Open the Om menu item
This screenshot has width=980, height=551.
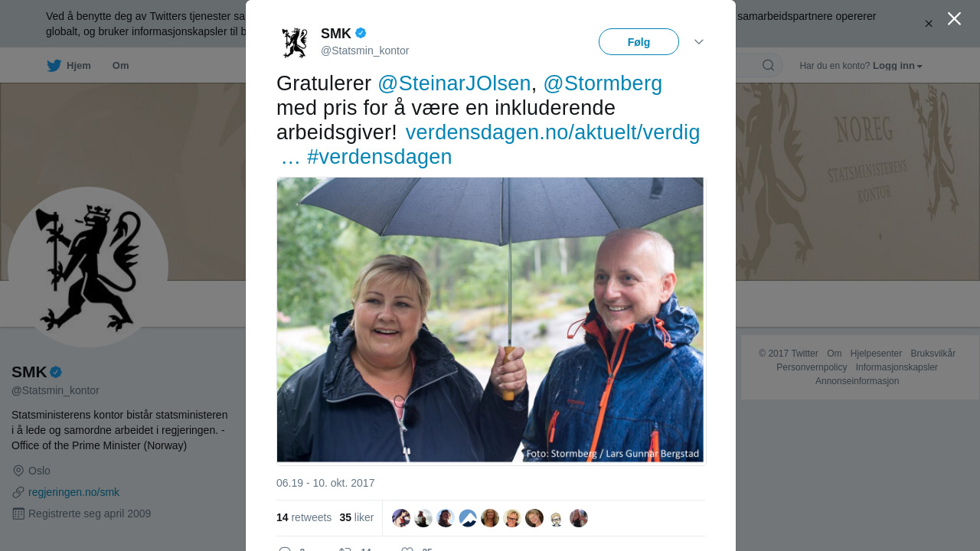pos(120,66)
